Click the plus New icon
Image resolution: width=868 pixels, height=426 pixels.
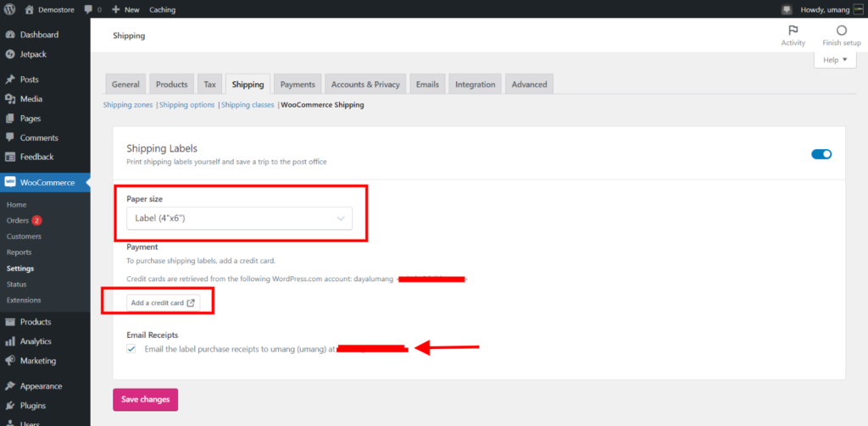(x=115, y=9)
